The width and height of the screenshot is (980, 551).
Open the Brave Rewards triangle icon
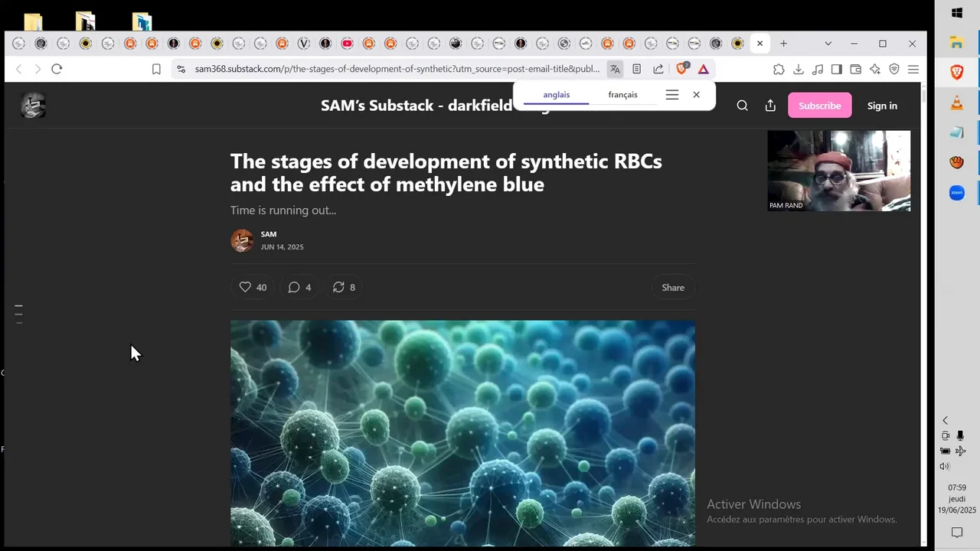703,69
